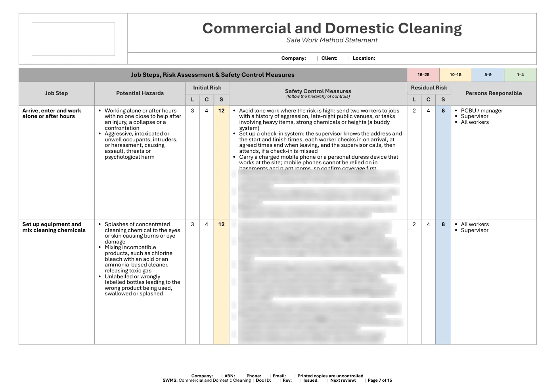555x392 pixels.
Task: Select the footer "Doc ID:" label
Action: [263, 381]
